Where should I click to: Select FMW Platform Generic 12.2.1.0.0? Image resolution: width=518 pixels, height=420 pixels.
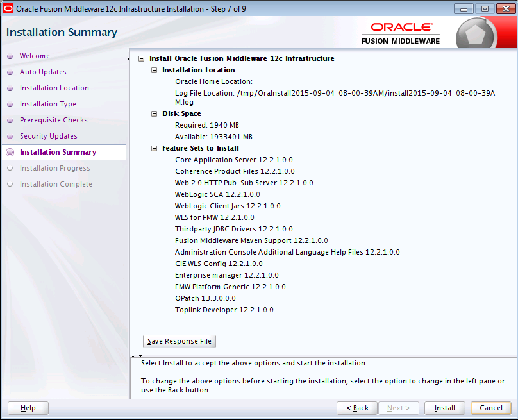point(230,287)
